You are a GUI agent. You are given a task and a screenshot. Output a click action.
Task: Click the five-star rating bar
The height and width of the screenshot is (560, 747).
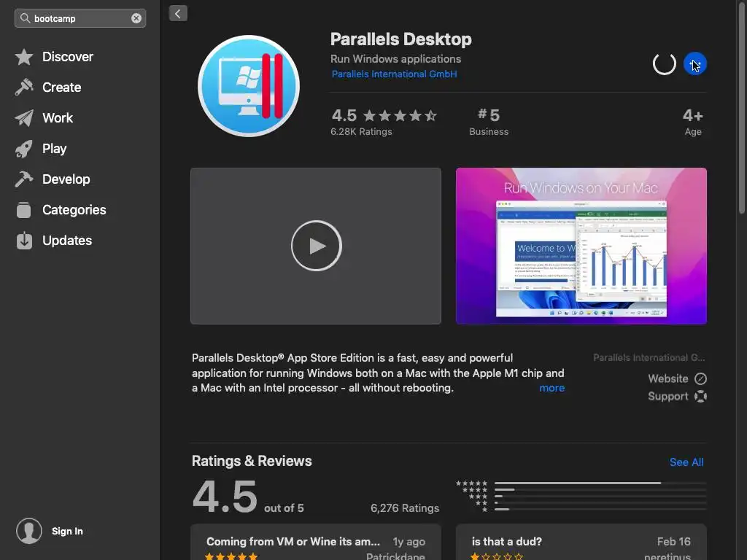600,483
